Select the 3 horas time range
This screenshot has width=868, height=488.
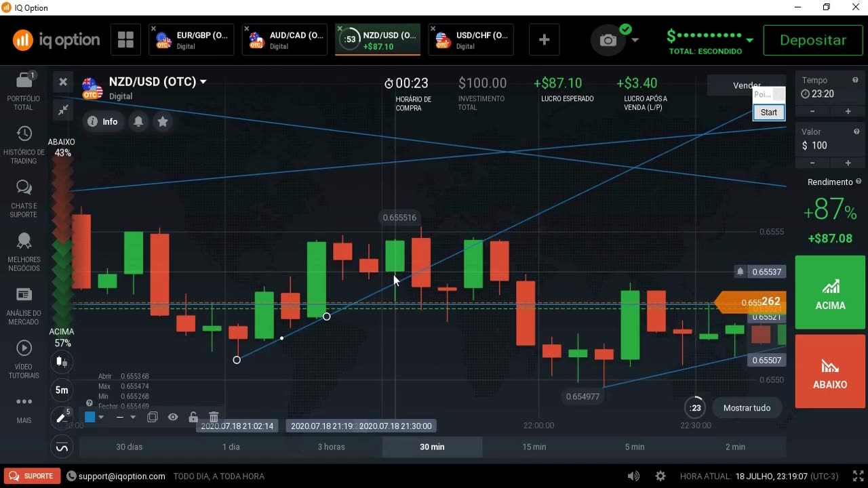(x=332, y=447)
